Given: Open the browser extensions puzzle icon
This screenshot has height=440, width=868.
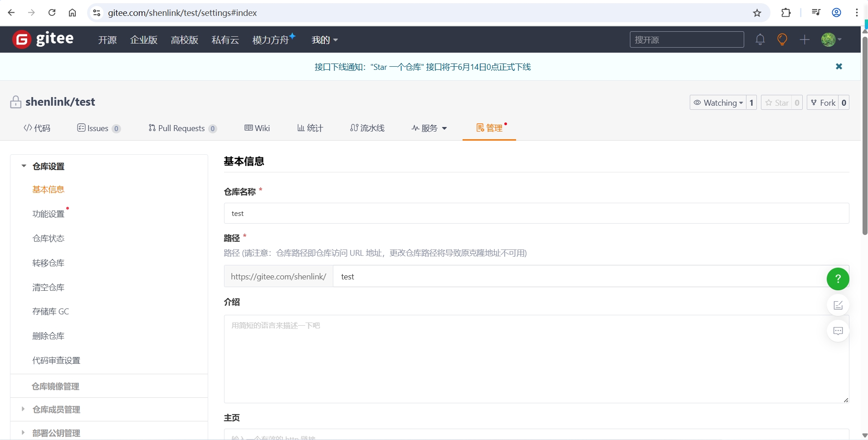Looking at the screenshot, I should coord(787,12).
